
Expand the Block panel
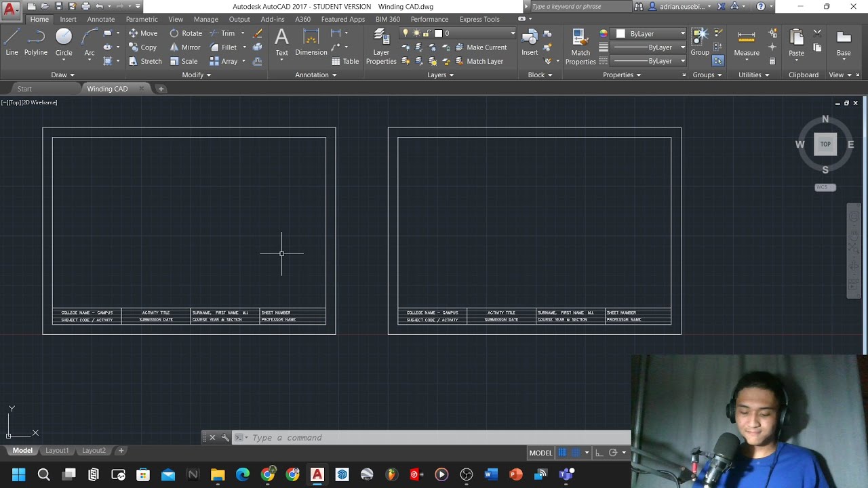pyautogui.click(x=540, y=75)
